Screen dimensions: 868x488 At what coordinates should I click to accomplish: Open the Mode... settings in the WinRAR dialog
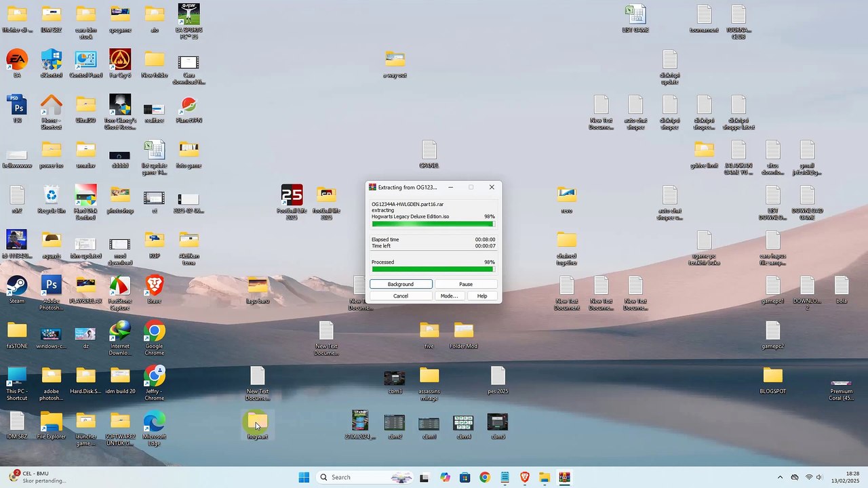tap(449, 296)
